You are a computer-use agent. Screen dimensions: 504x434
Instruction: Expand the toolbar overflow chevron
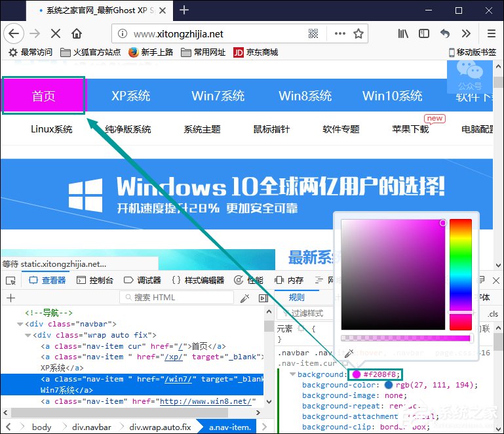(466, 33)
